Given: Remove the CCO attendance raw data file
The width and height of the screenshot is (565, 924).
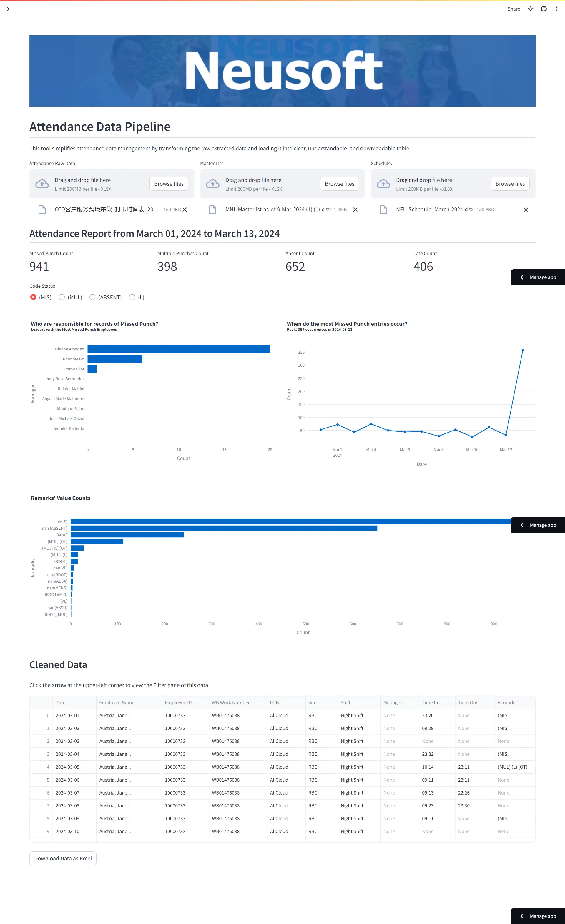Looking at the screenshot, I should pyautogui.click(x=185, y=210).
